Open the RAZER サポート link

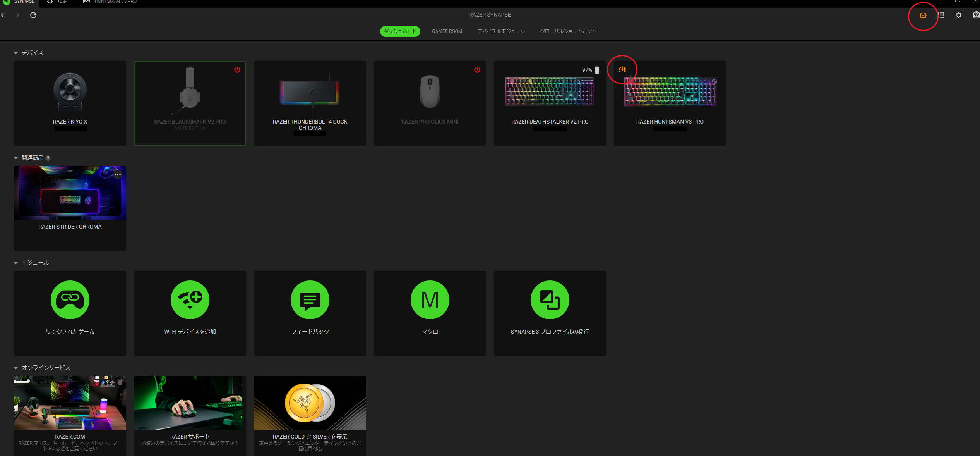tap(190, 437)
